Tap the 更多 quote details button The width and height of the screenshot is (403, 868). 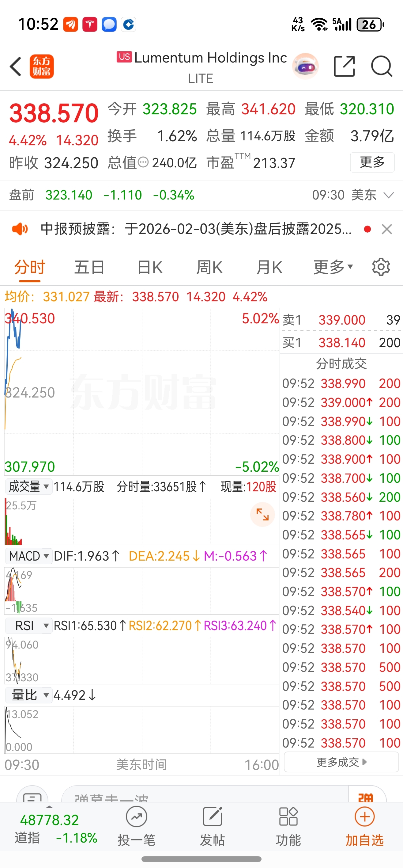372,162
